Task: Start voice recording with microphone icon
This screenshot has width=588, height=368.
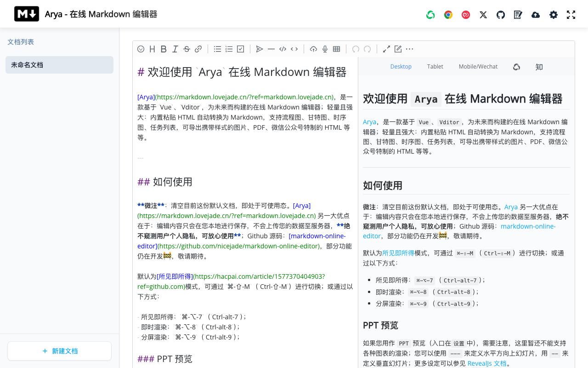Action: (x=325, y=49)
